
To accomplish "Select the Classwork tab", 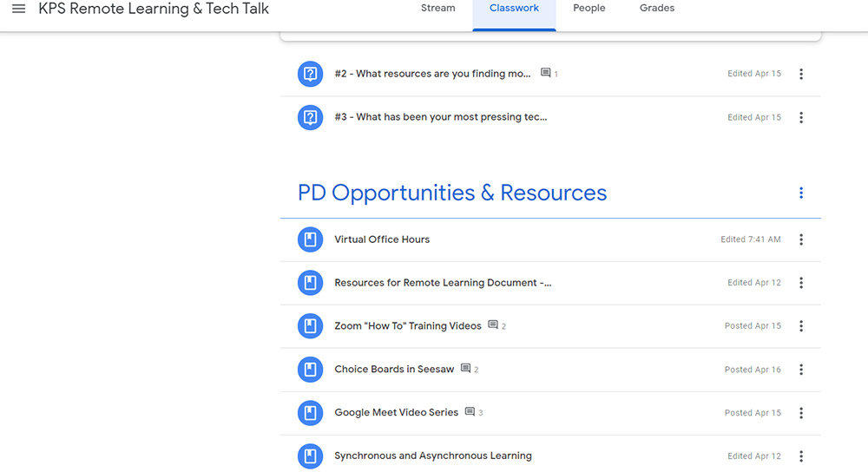I will (x=514, y=9).
